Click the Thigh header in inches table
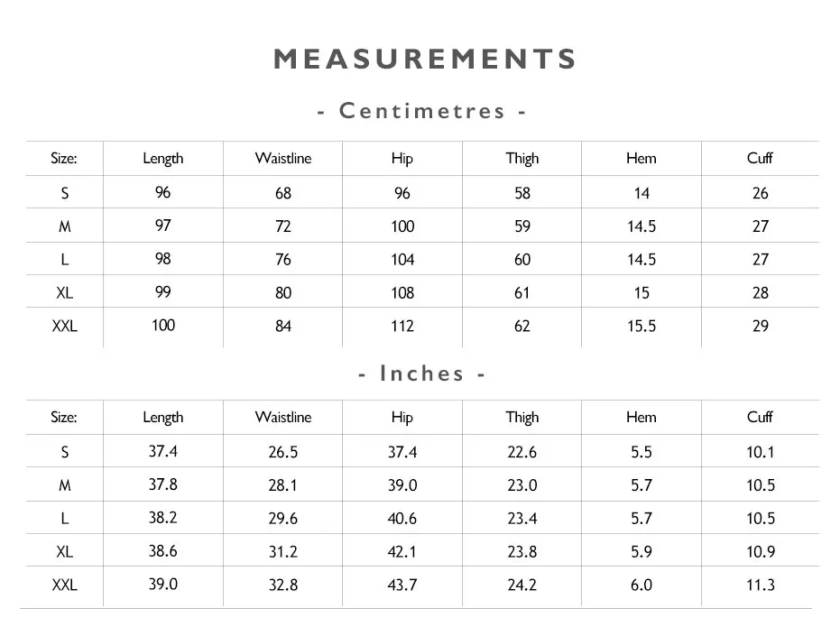Viewport: 840px width, 636px height. click(522, 418)
